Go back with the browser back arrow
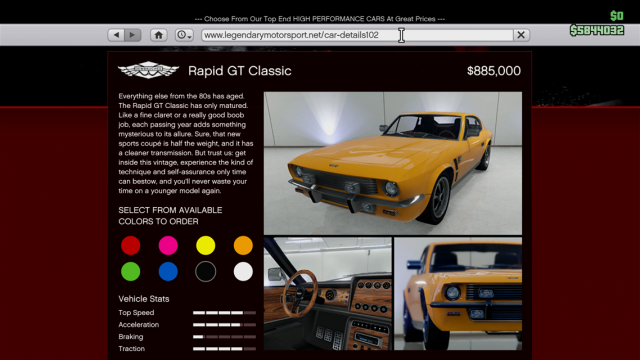Screen dimensions: 640x360 pos(116,35)
